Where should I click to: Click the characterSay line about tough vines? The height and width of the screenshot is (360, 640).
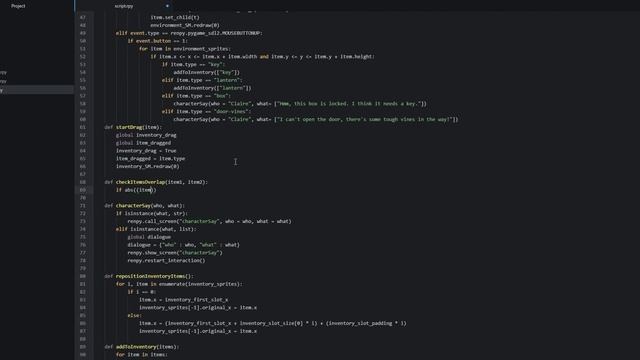coord(316,120)
